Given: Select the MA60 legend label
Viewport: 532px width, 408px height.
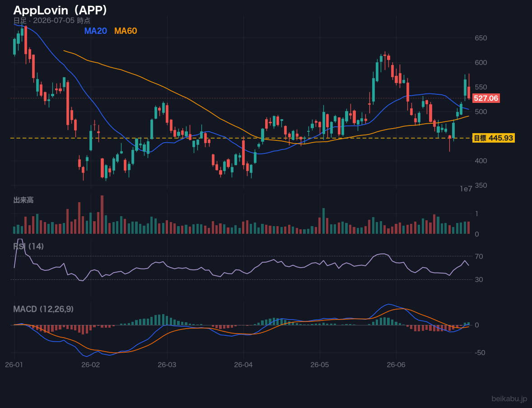Looking at the screenshot, I should coord(126,31).
